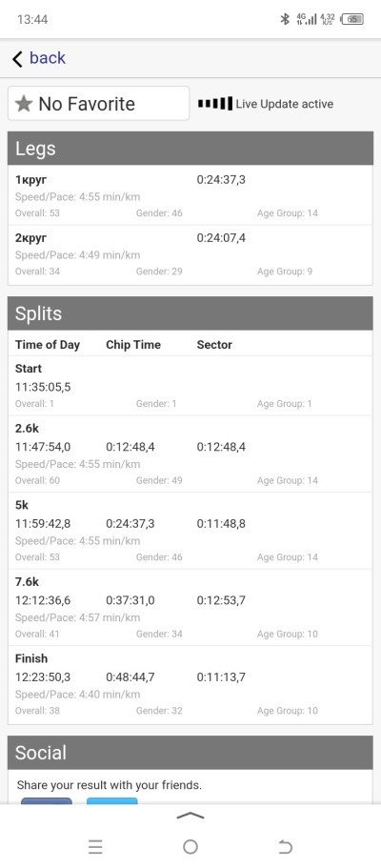Tap the Android back navigation icon
The width and height of the screenshot is (381, 868).
coord(285,846)
